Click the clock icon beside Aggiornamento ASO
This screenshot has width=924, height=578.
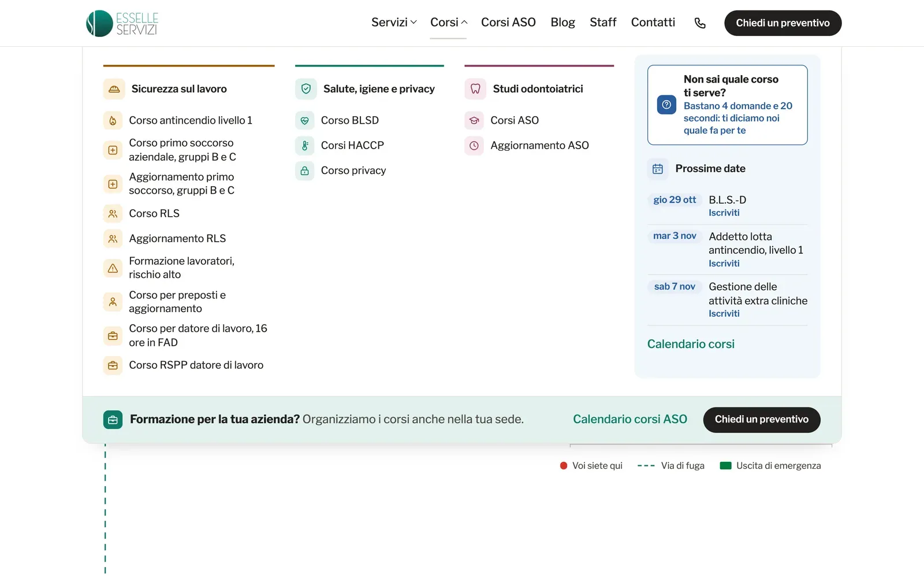[x=474, y=146]
